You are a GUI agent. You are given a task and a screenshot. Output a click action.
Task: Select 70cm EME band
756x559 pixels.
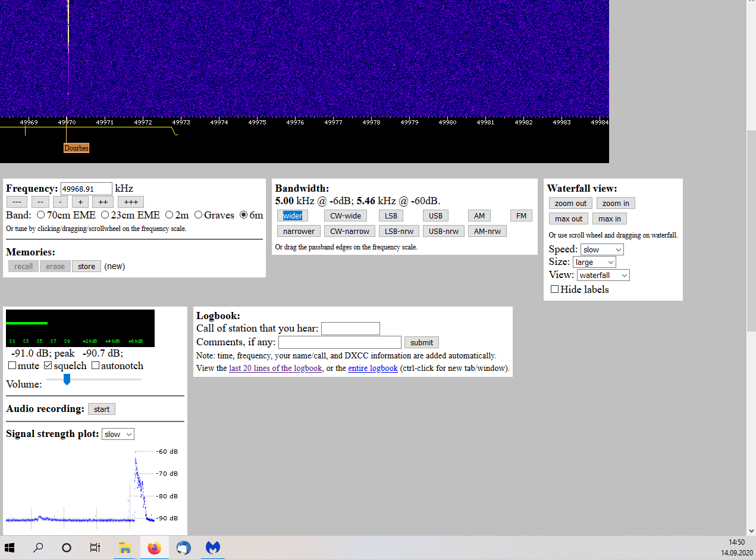click(41, 215)
